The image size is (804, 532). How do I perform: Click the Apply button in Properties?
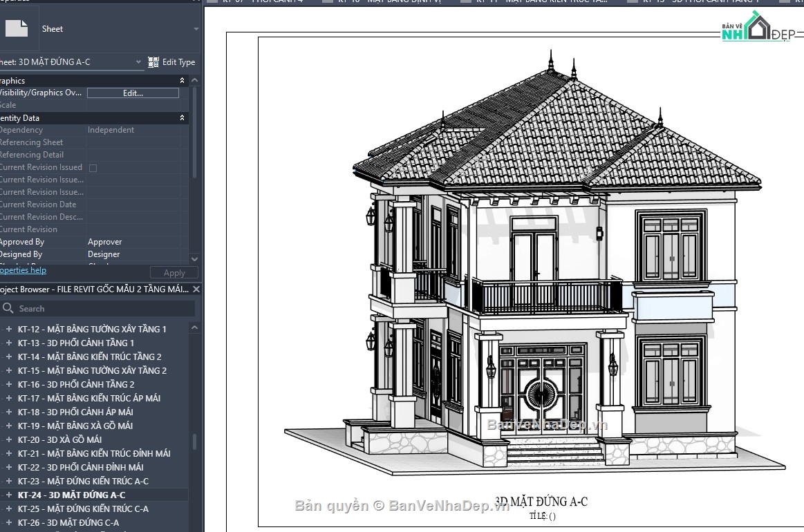tap(174, 273)
